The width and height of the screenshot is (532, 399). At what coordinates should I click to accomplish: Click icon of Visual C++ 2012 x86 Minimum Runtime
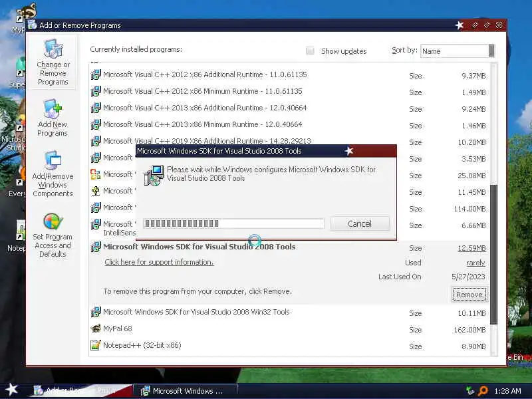(96, 91)
